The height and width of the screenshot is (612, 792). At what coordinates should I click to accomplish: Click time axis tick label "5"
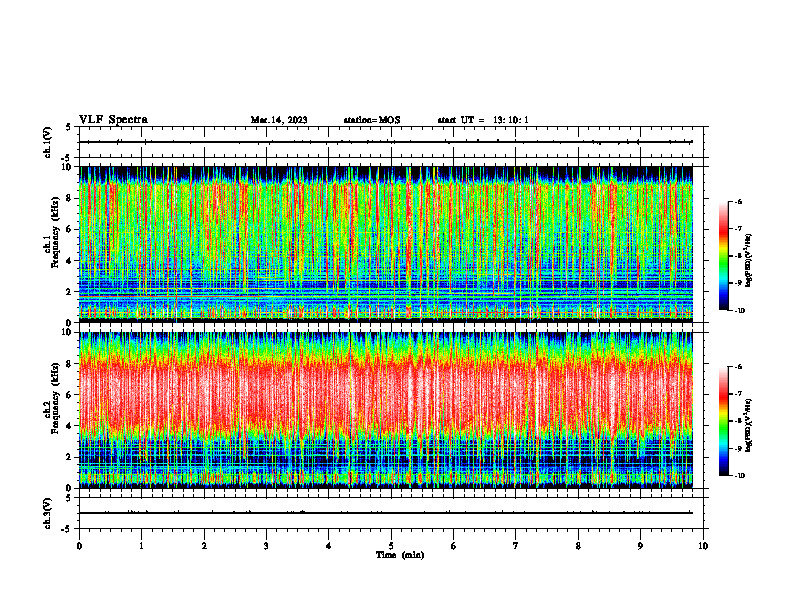pos(391,546)
